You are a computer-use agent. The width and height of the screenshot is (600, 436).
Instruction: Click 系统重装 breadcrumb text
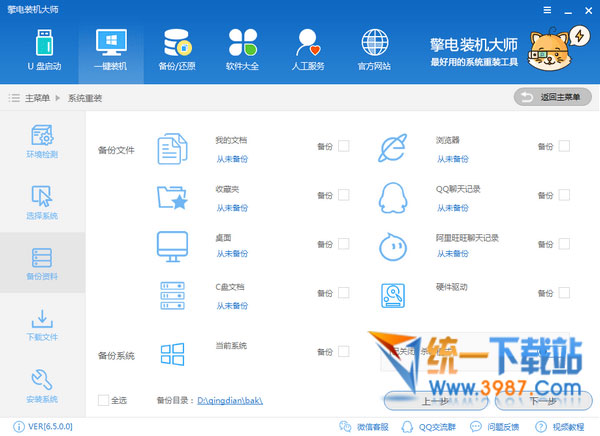(x=85, y=98)
